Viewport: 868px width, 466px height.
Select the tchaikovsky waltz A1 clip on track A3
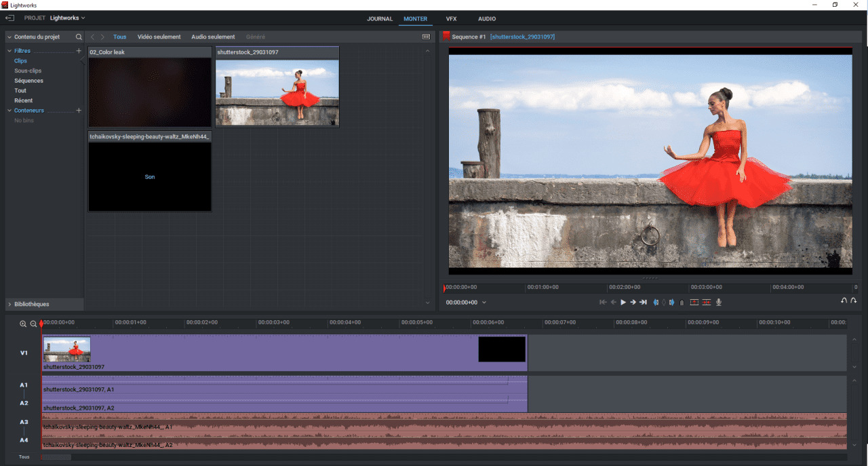444,423
